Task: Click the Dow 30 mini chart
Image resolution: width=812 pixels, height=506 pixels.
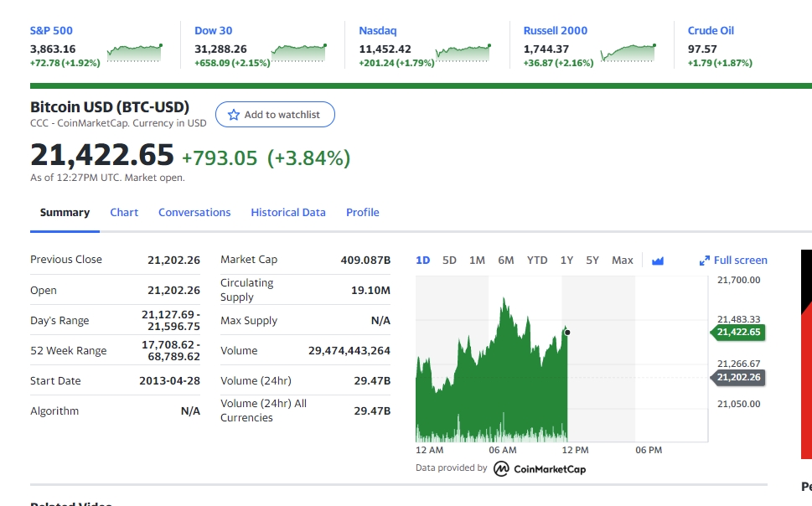Action: click(299, 53)
